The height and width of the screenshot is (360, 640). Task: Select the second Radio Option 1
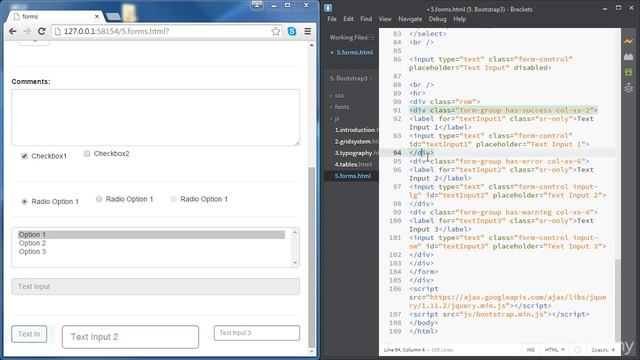[x=99, y=199]
